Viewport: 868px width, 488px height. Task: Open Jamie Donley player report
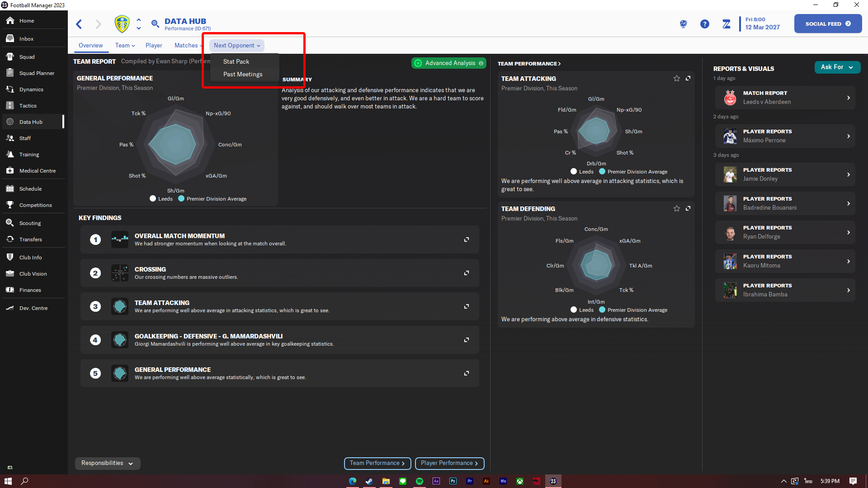(785, 174)
